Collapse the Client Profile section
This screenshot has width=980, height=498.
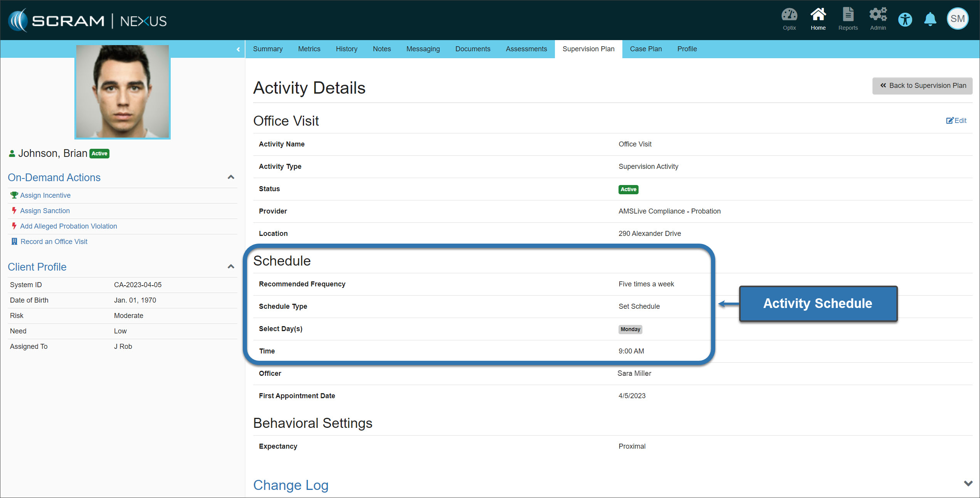(231, 267)
